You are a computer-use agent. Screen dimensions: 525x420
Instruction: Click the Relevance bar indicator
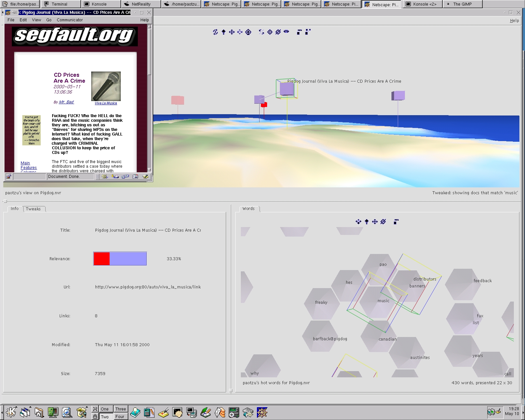[x=120, y=259]
